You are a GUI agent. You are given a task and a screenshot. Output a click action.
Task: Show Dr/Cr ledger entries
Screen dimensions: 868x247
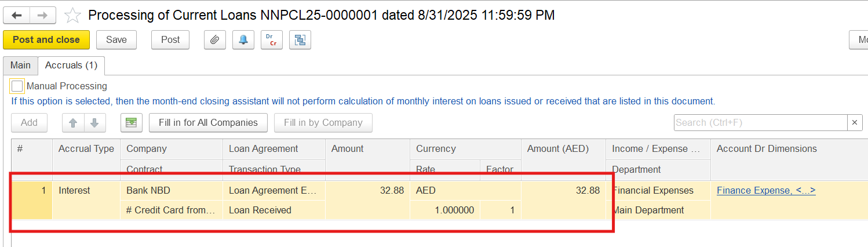pos(271,40)
